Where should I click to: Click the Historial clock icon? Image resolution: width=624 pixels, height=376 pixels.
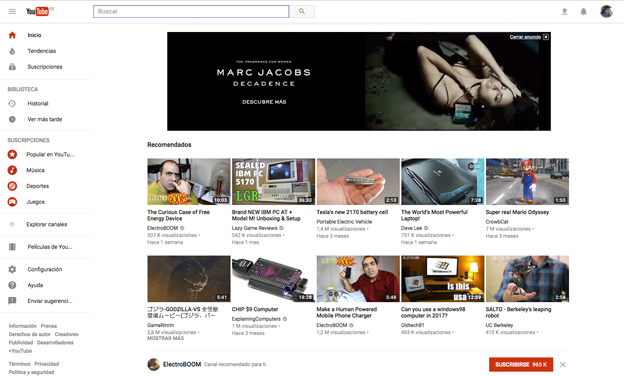pos(12,103)
